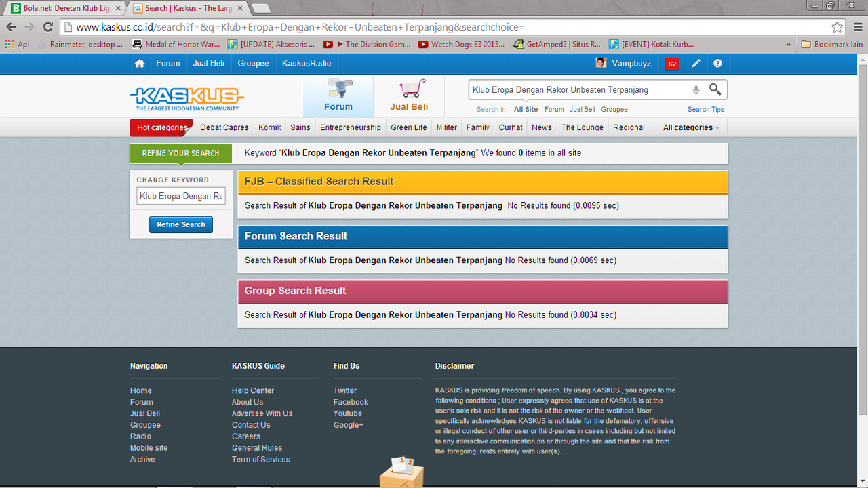868x488 pixels.
Task: Expand the All categories dropdown
Action: pyautogui.click(x=691, y=127)
